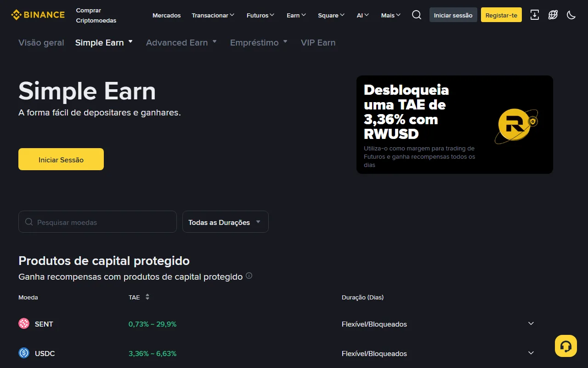
Task: Open the support headset chat button
Action: (x=566, y=346)
